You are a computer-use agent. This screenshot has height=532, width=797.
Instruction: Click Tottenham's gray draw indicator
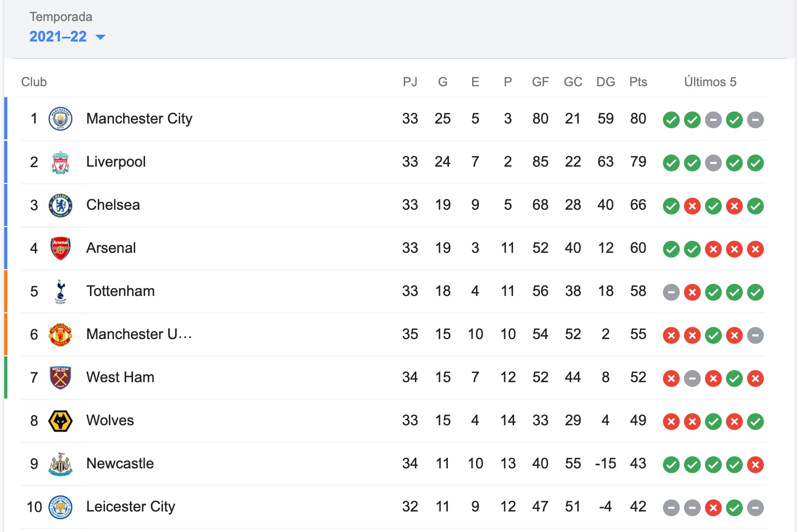[671, 292]
